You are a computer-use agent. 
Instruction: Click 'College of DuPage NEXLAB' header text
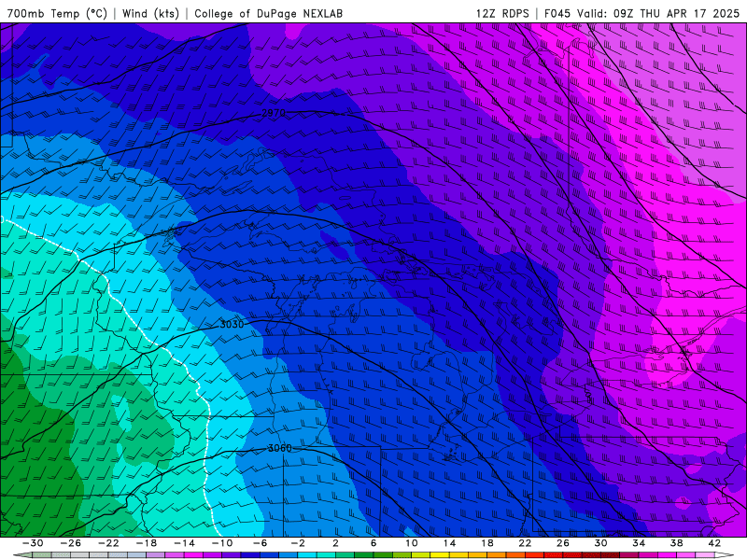268,13
